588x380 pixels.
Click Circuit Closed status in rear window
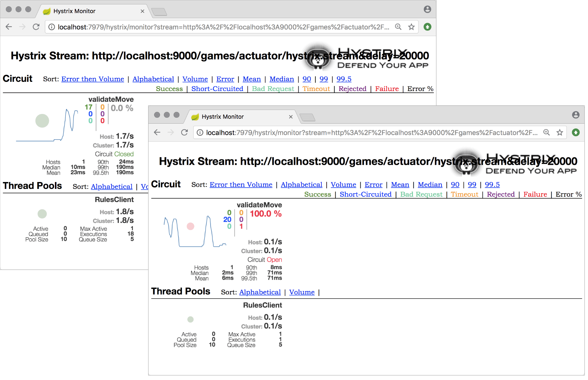point(114,154)
